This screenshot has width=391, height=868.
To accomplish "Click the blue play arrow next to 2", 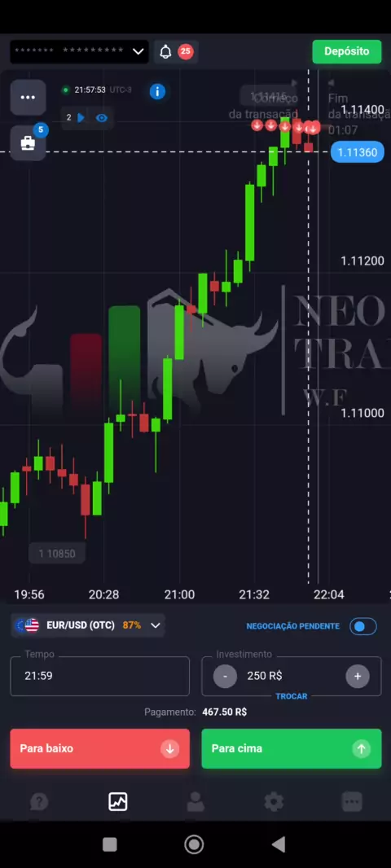I will click(81, 117).
